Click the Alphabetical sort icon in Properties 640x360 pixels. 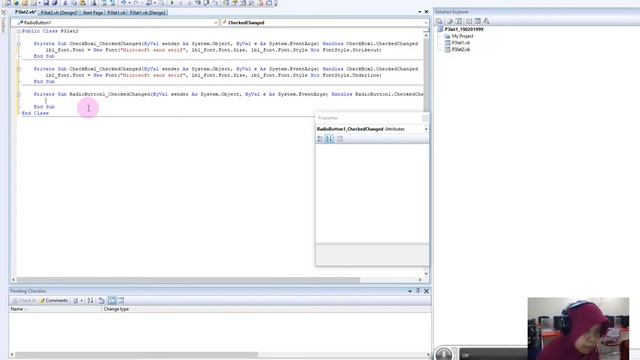point(329,139)
